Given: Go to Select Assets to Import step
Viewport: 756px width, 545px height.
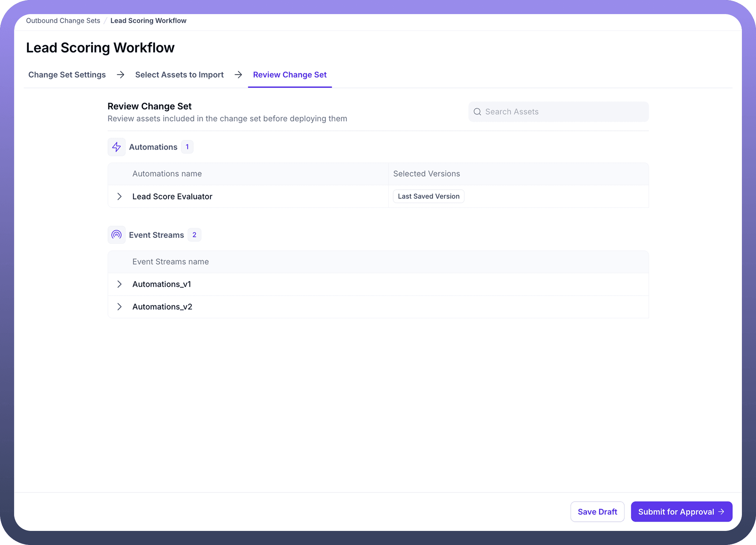Looking at the screenshot, I should pos(179,75).
